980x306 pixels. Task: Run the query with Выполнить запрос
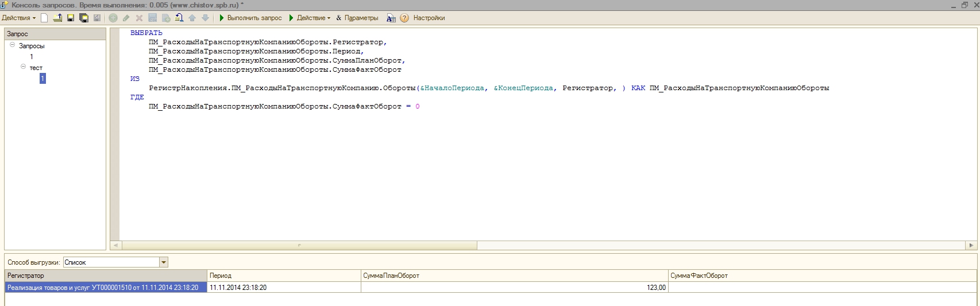250,18
